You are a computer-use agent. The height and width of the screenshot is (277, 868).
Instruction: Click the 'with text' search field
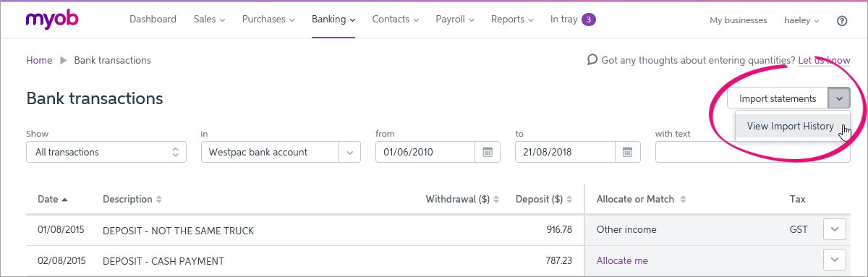[x=752, y=152]
